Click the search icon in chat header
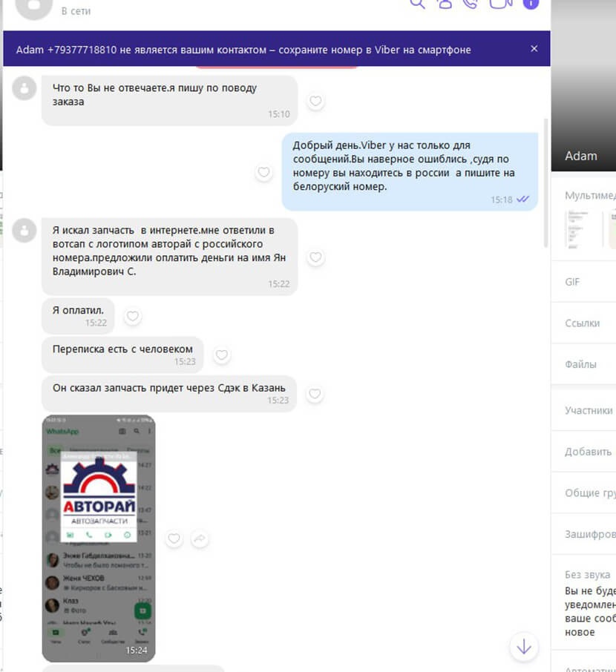The height and width of the screenshot is (672, 616). click(x=418, y=3)
